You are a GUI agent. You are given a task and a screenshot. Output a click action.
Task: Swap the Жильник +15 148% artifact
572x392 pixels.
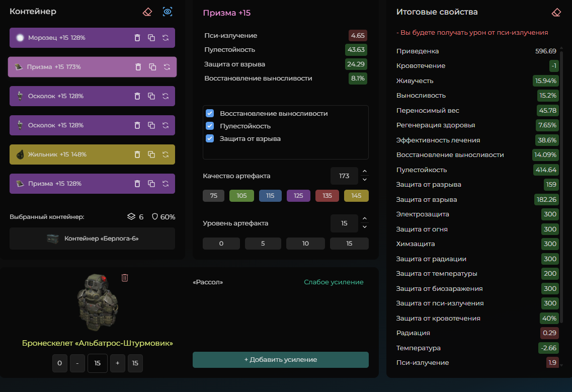[166, 154]
